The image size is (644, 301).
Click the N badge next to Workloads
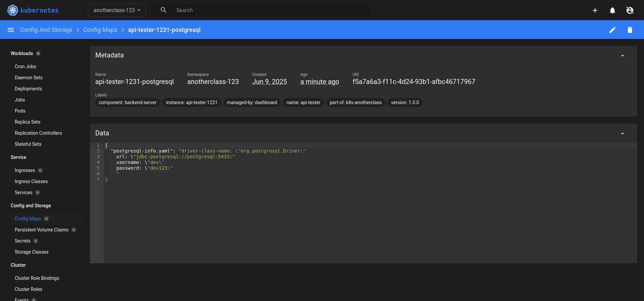(38, 53)
